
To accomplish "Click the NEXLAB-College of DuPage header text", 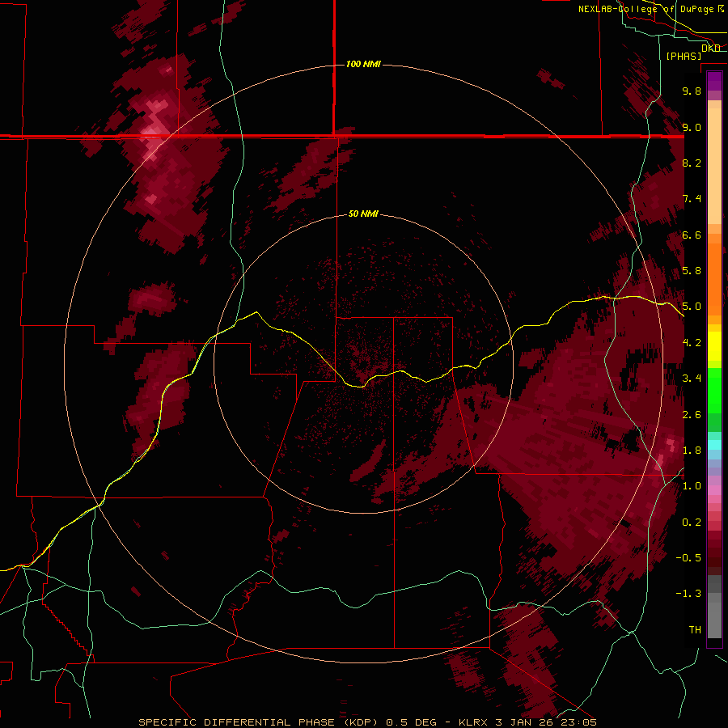I will pyautogui.click(x=645, y=9).
